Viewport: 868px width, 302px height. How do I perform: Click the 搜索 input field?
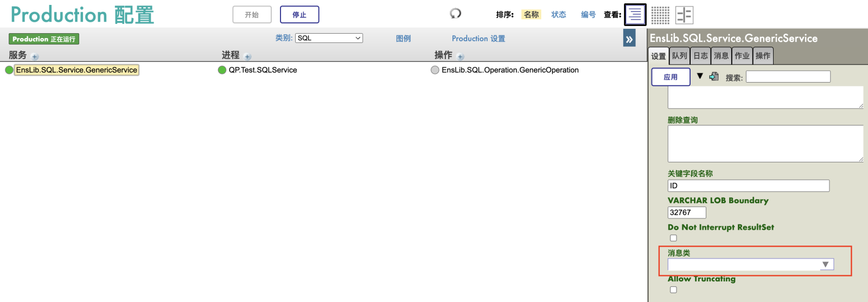pos(788,77)
